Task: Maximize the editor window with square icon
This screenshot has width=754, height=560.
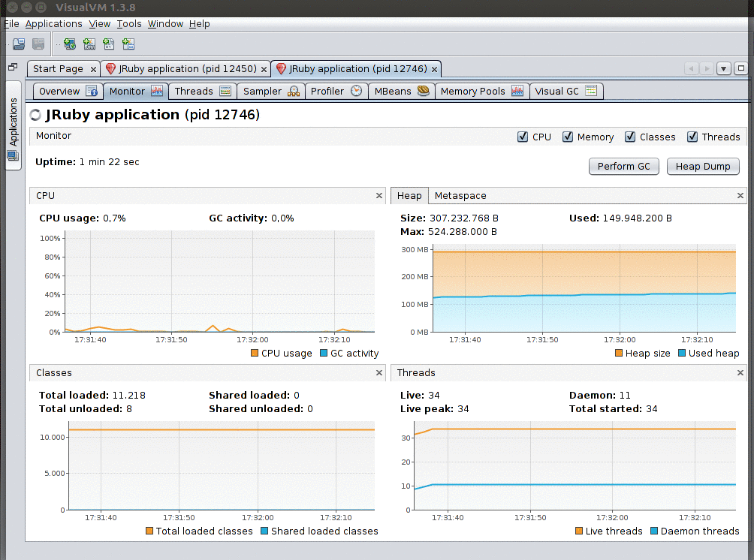Action: [741, 68]
